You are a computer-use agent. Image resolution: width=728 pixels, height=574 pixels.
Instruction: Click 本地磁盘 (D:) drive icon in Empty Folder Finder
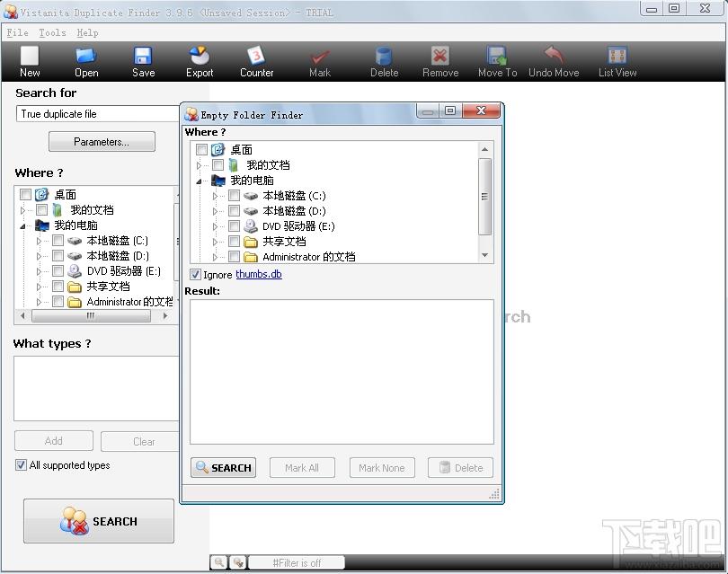(251, 211)
